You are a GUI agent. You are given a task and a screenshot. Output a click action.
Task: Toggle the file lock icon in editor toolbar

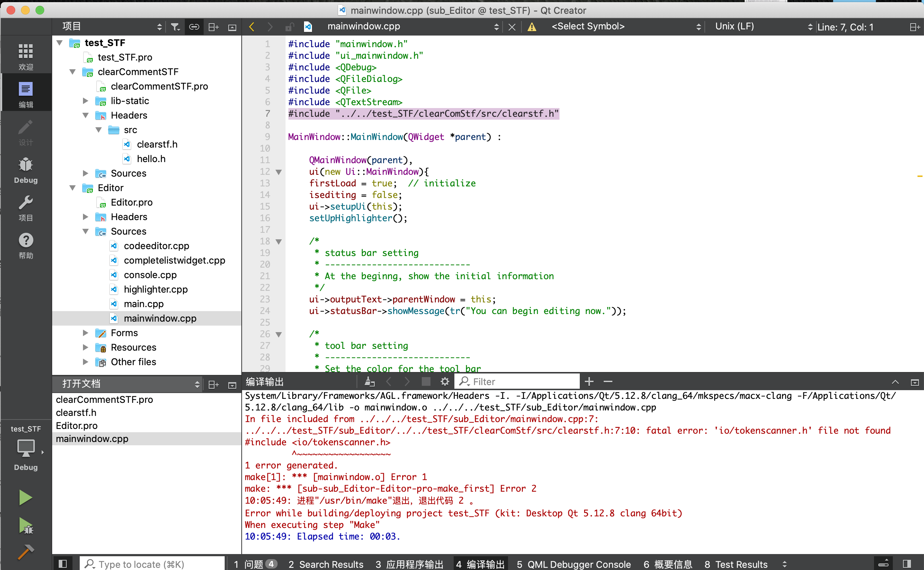coord(289,27)
